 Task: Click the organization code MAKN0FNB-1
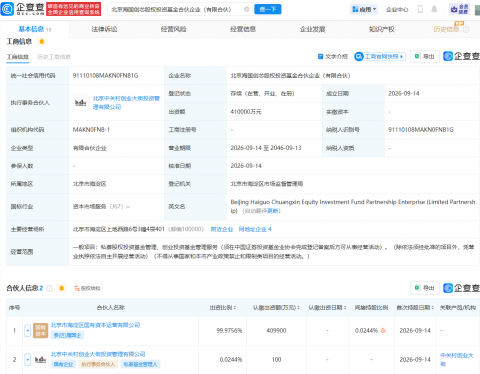91,130
